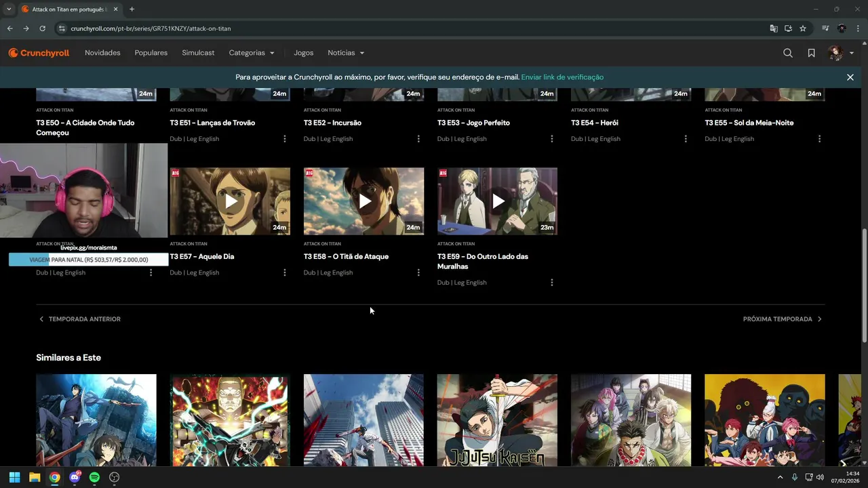The height and width of the screenshot is (488, 868).
Task: Open the Jogos menu item
Action: tap(304, 53)
